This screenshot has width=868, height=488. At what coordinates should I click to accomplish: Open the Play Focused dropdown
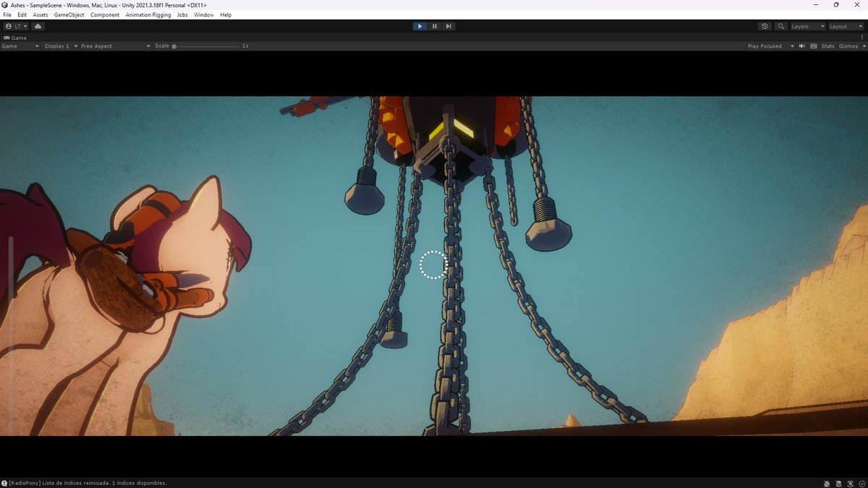tap(770, 46)
